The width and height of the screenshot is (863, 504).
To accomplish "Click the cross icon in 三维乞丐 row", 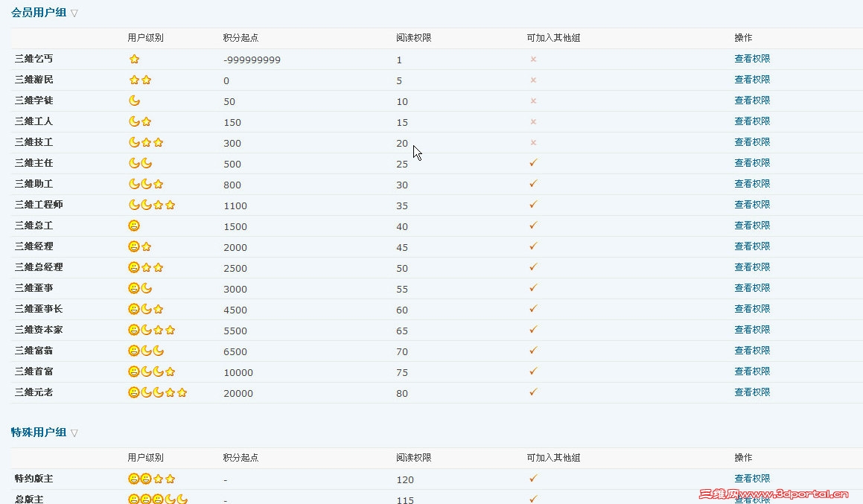I will 533,59.
